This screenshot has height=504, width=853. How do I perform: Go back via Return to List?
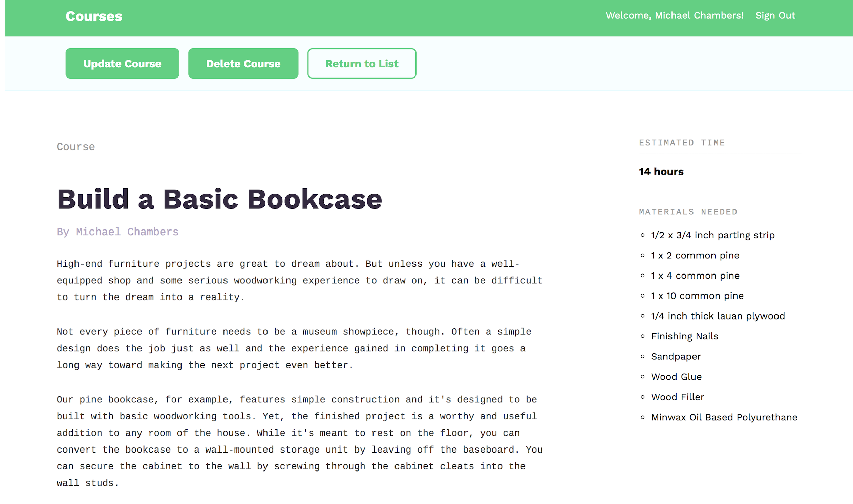pos(361,64)
